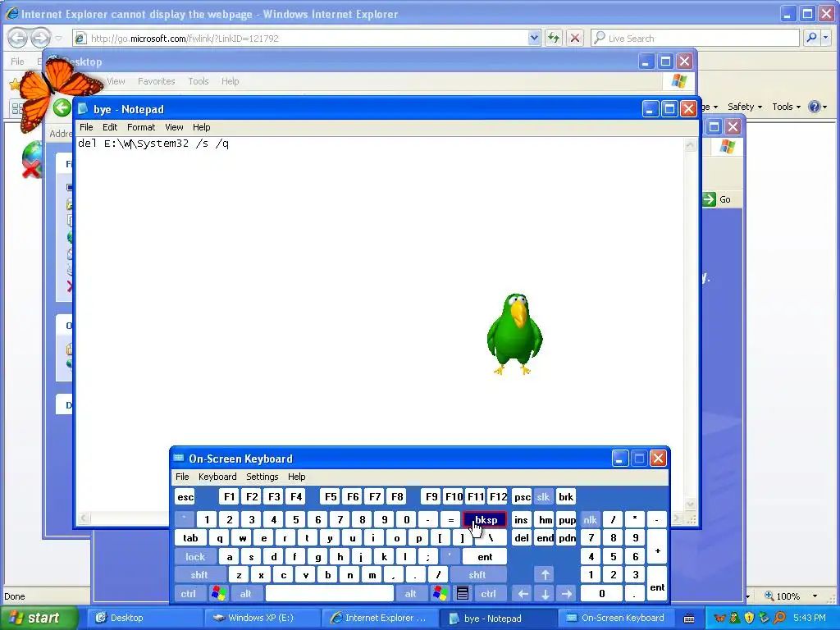Click the IE Refresh icon
840x630 pixels.
[554, 38]
